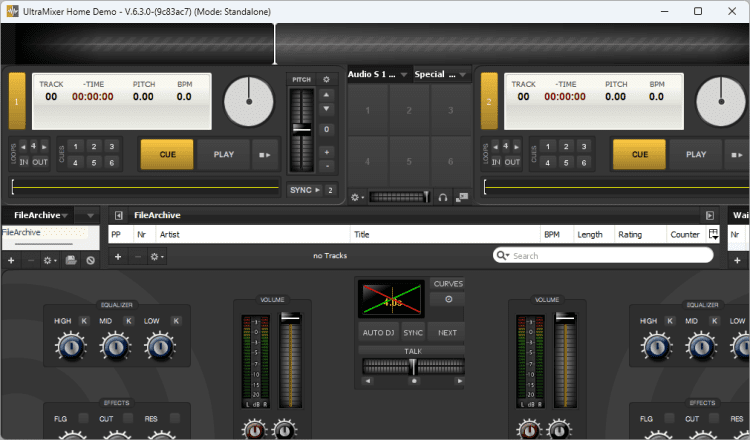Sort tracks by Artist column

click(253, 234)
